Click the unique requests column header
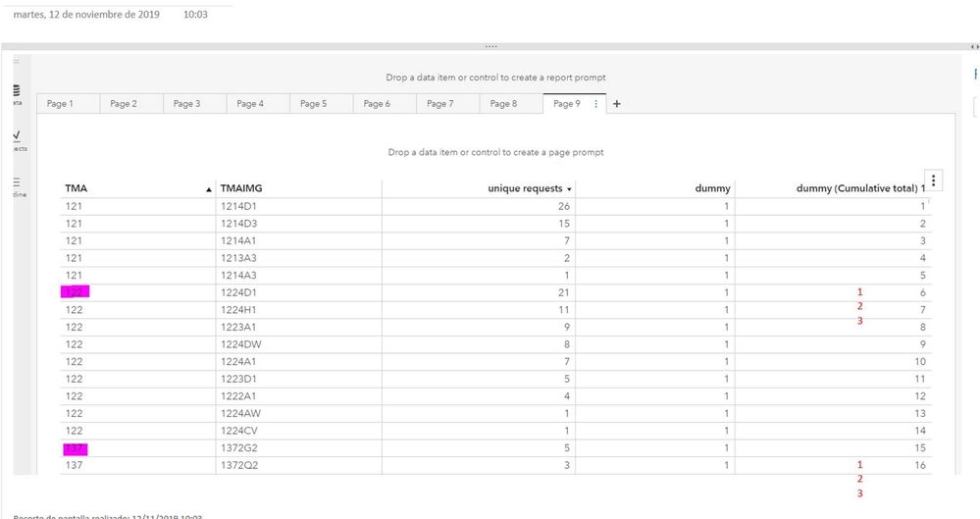This screenshot has height=519, width=980. click(525, 188)
